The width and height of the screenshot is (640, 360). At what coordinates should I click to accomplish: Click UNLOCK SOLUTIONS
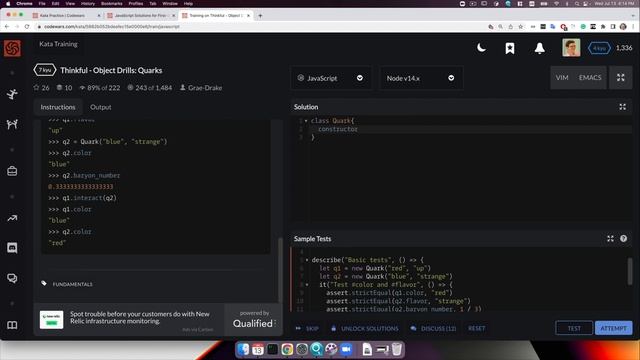(x=365, y=328)
